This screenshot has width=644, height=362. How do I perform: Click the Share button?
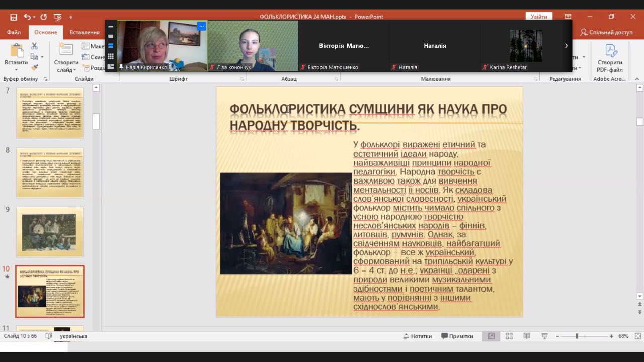point(607,32)
